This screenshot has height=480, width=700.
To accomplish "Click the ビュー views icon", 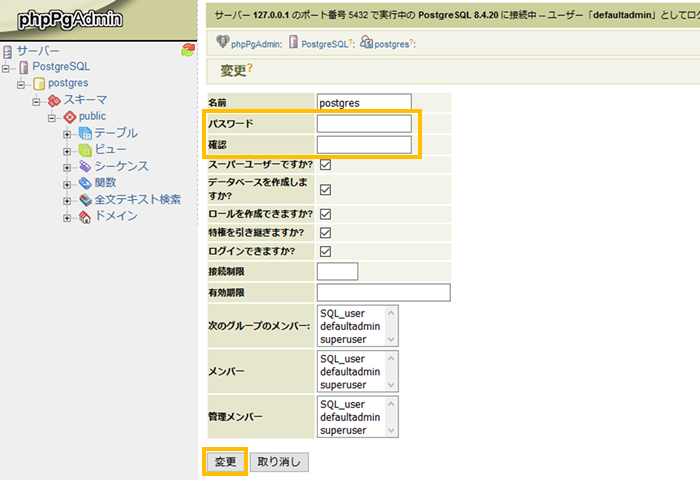I will (85, 150).
